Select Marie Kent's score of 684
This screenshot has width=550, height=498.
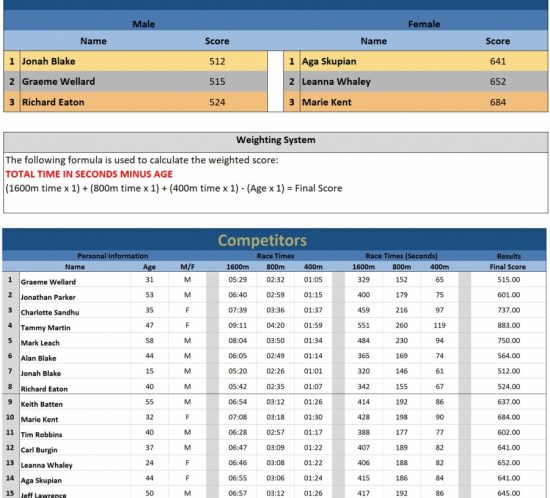(497, 102)
